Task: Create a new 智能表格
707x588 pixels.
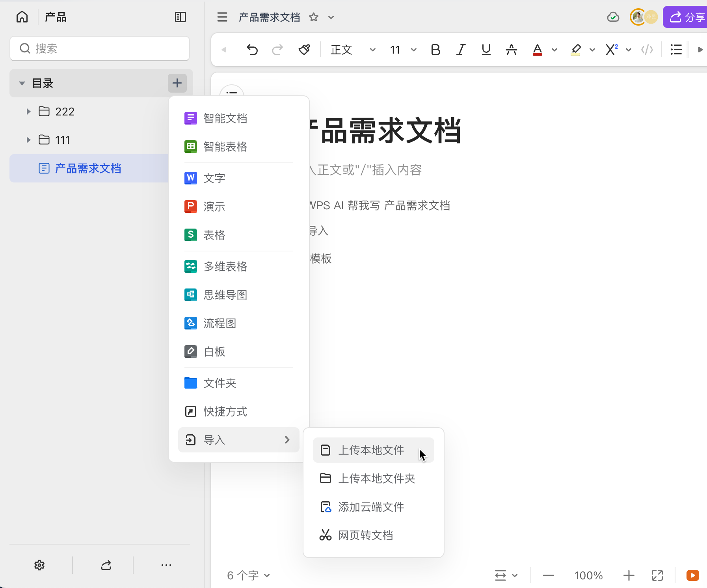Action: (x=238, y=147)
